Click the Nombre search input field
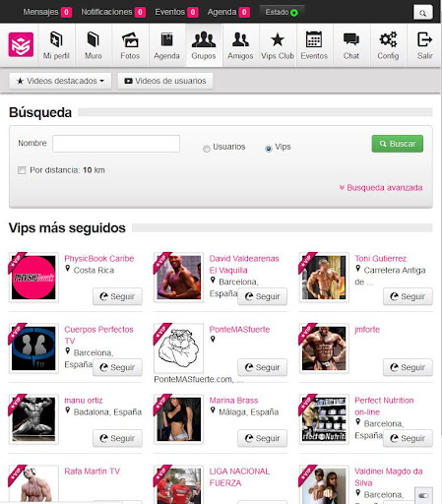This screenshot has width=442, height=504. 116,144
